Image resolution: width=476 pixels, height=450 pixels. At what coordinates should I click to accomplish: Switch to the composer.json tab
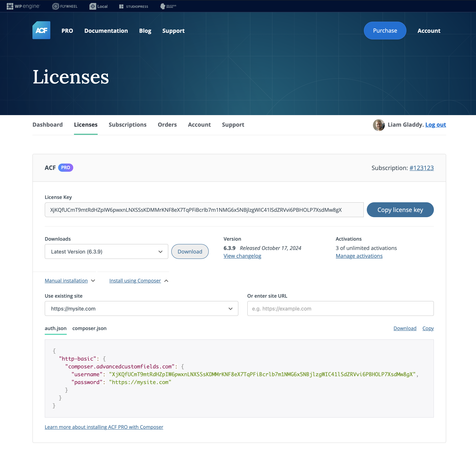point(89,328)
